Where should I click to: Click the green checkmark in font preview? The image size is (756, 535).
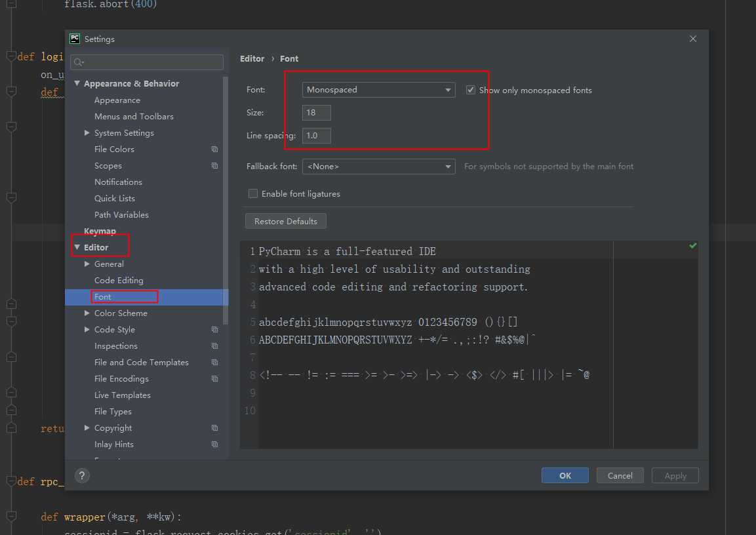(693, 246)
